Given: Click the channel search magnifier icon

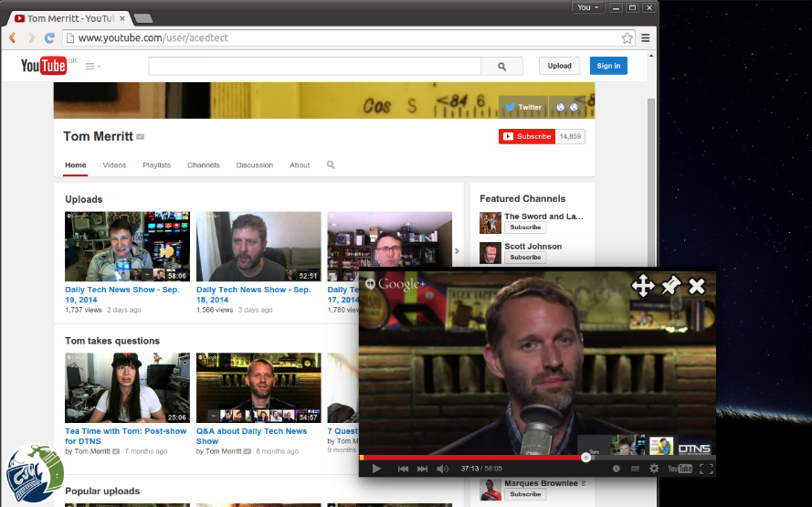Looking at the screenshot, I should 331,164.
